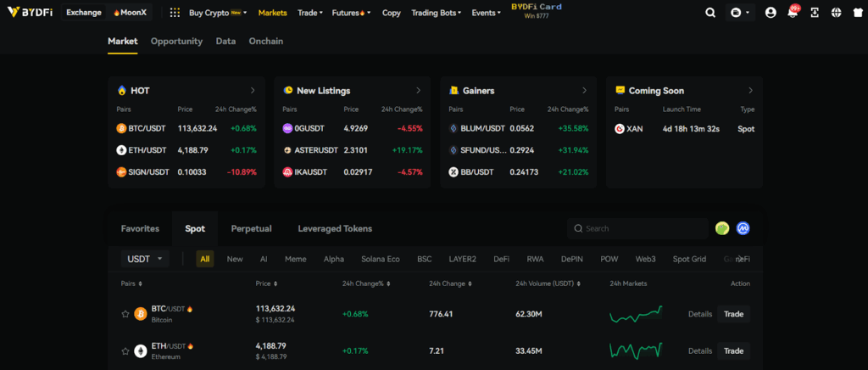Click the BTC/USDT 24h market sparkline chart

(636, 314)
